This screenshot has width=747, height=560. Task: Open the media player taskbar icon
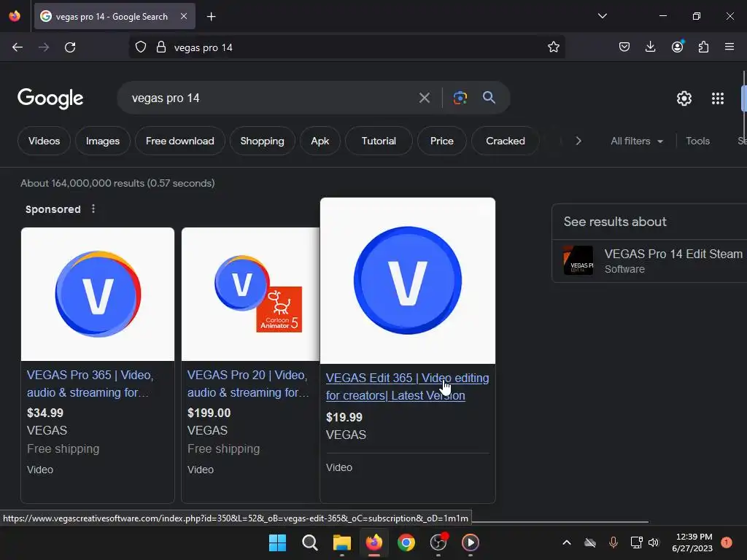[x=471, y=542]
